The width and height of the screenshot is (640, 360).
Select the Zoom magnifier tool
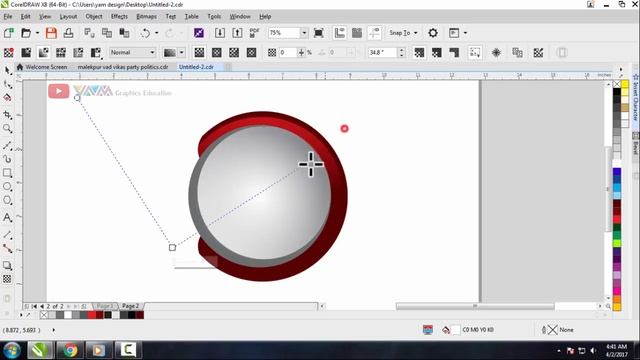point(7,129)
